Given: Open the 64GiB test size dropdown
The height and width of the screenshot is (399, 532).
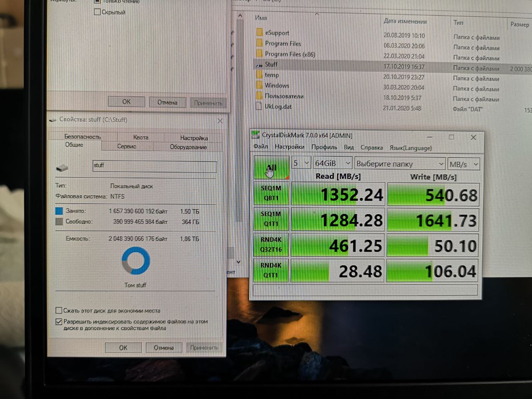Looking at the screenshot, I should pos(333,163).
